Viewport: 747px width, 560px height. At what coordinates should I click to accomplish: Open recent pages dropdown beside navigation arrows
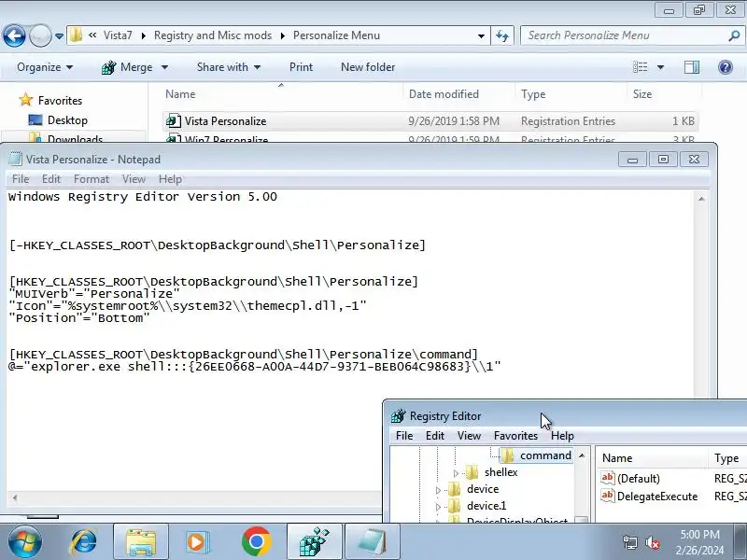click(x=59, y=36)
